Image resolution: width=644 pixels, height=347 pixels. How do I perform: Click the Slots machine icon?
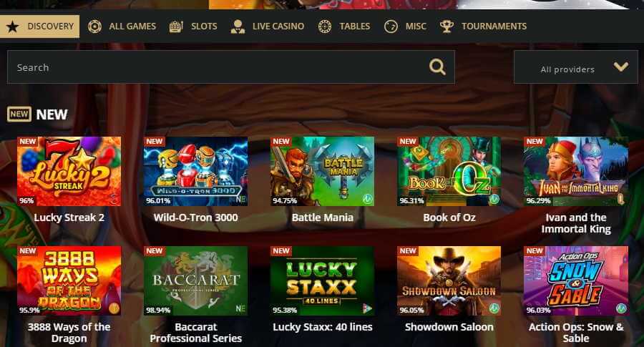click(176, 26)
